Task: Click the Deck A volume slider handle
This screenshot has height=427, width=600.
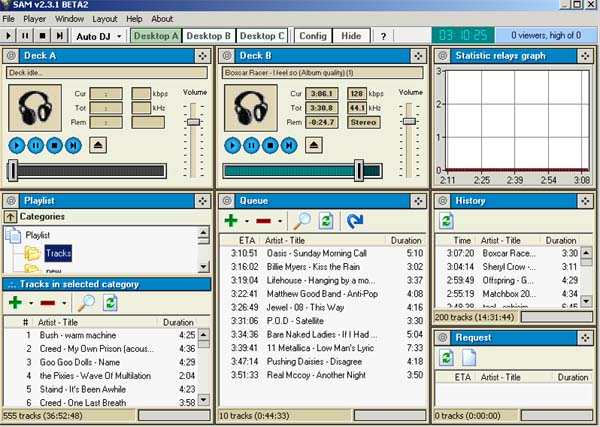Action: click(193, 122)
